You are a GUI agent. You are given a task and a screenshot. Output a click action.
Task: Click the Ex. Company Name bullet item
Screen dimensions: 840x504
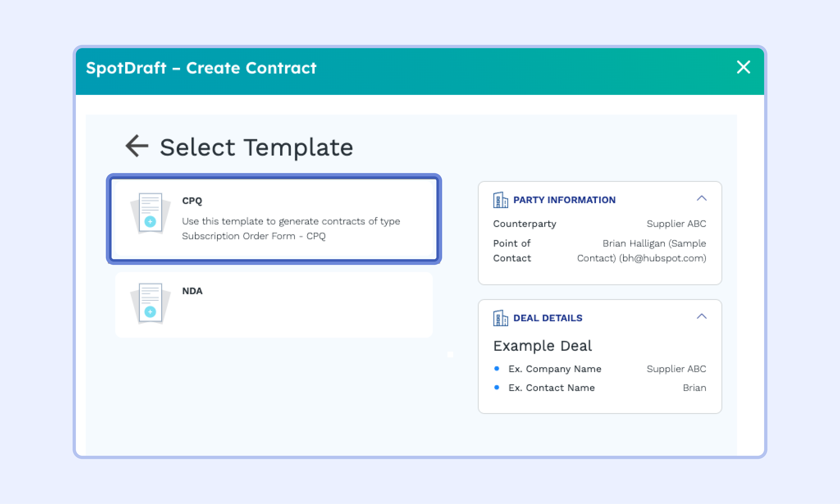click(x=555, y=369)
